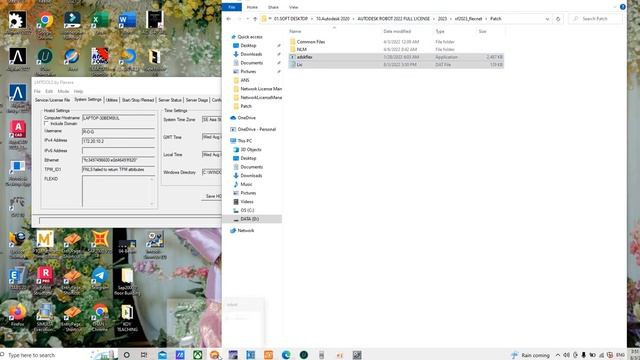Select the Lic DAT file icon

pos(293,65)
